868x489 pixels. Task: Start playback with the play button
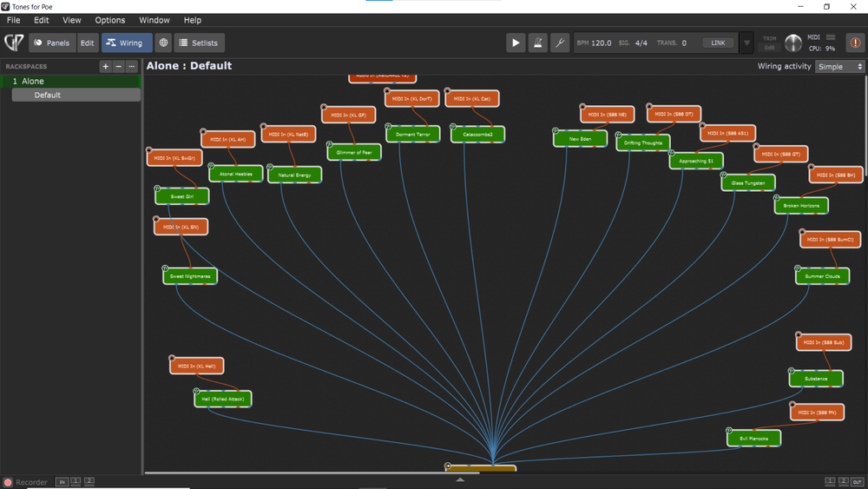[516, 43]
